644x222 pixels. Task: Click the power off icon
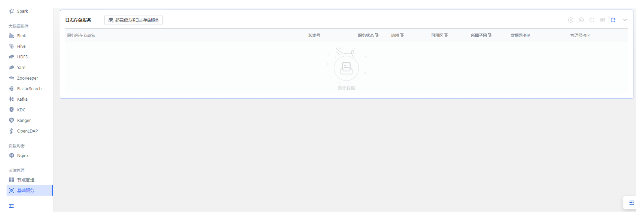[592, 20]
